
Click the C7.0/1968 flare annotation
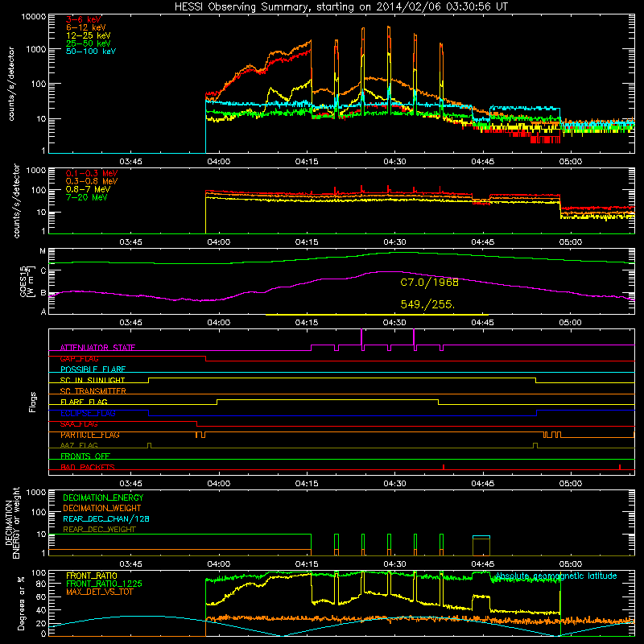pos(429,283)
